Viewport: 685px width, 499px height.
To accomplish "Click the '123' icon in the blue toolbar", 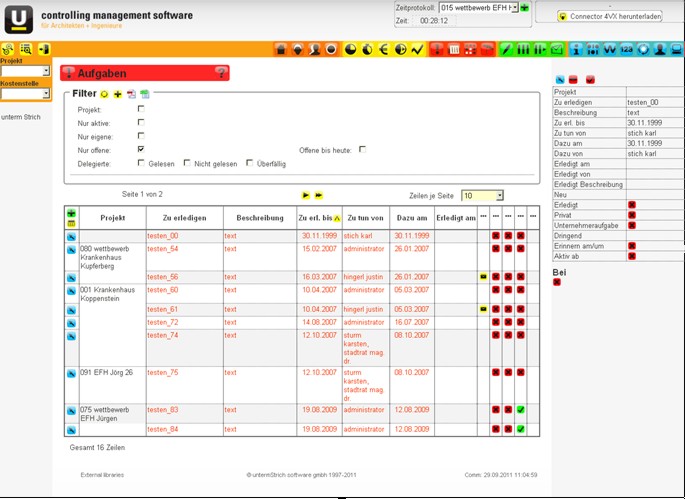I will (626, 49).
